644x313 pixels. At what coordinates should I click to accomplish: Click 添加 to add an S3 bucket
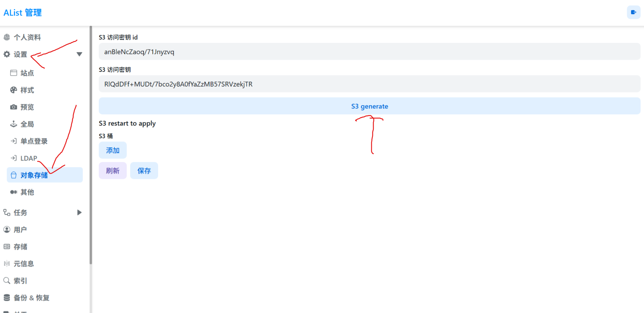113,150
